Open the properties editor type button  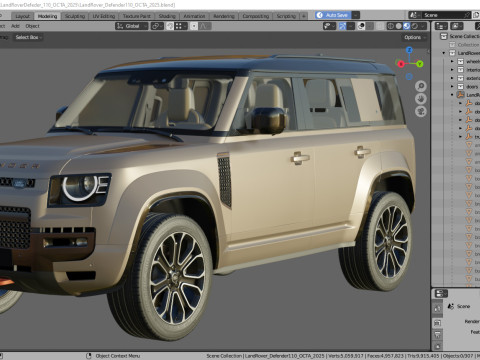pyautogui.click(x=440, y=294)
